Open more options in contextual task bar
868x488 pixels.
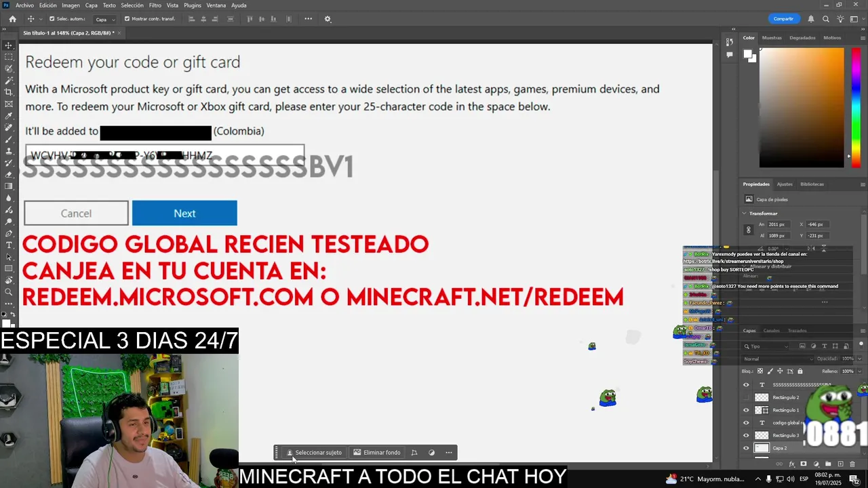click(x=448, y=453)
